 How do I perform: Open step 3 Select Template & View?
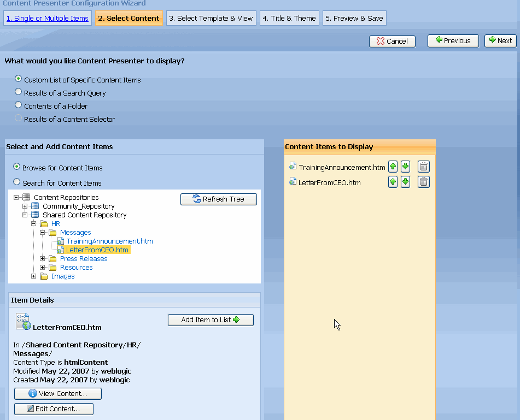pos(211,18)
